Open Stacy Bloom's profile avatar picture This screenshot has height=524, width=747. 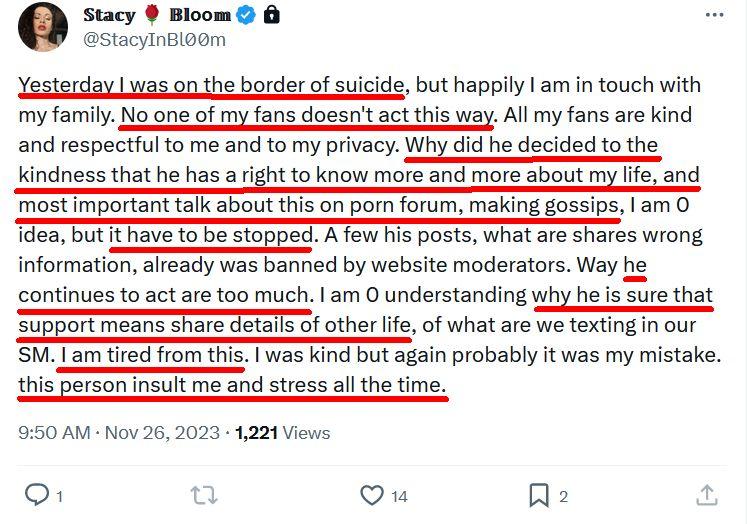click(x=43, y=28)
